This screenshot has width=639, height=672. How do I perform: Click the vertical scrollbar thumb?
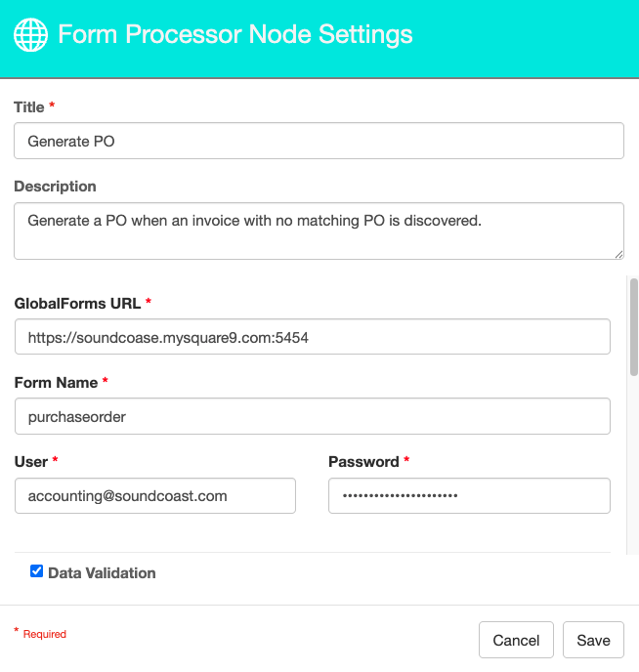[633, 326]
